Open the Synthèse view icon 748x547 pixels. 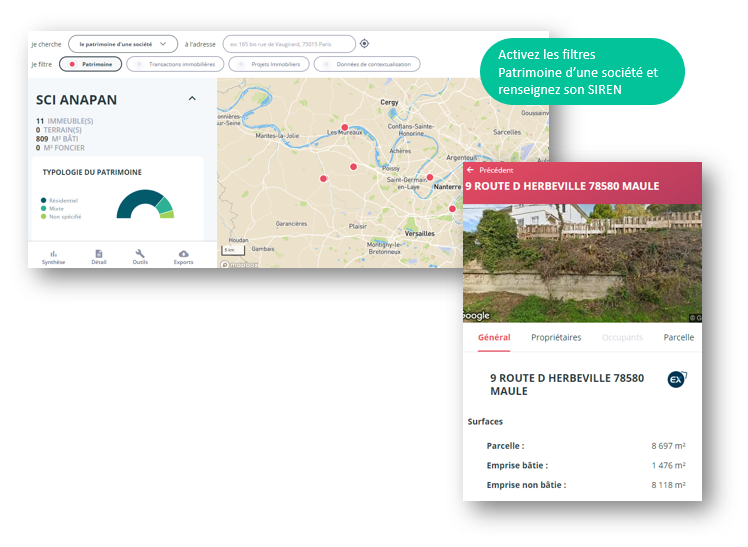click(53, 254)
